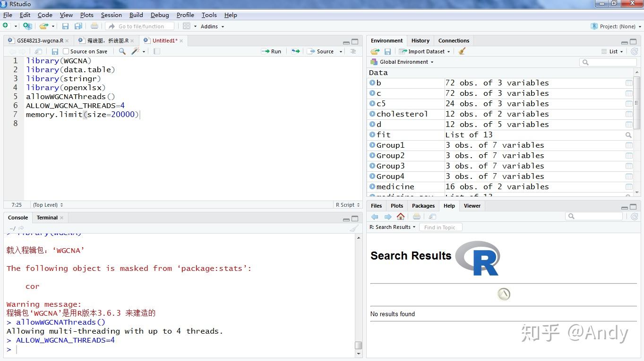Expand the Group1 data object
Image resolution: width=644 pixels, height=361 pixels.
pos(372,145)
